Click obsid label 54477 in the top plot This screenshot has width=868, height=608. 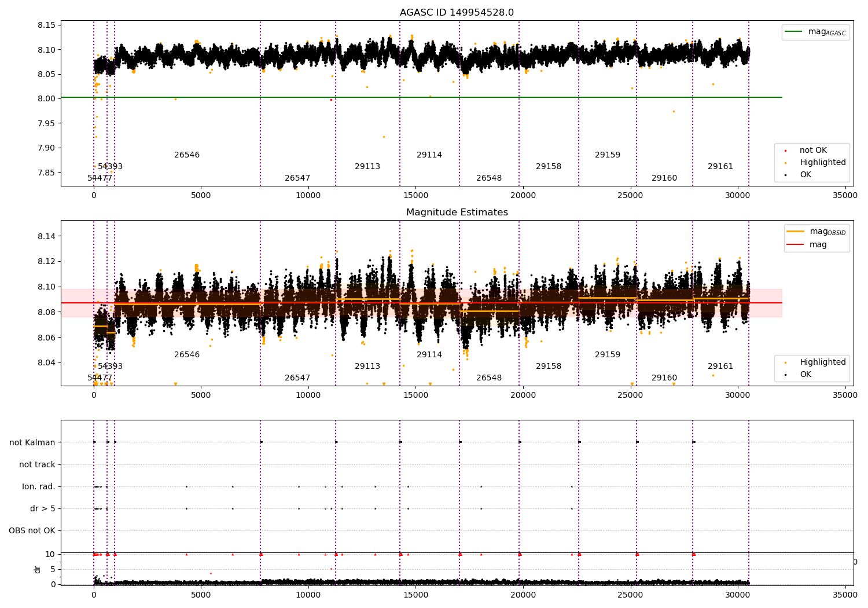pos(100,178)
